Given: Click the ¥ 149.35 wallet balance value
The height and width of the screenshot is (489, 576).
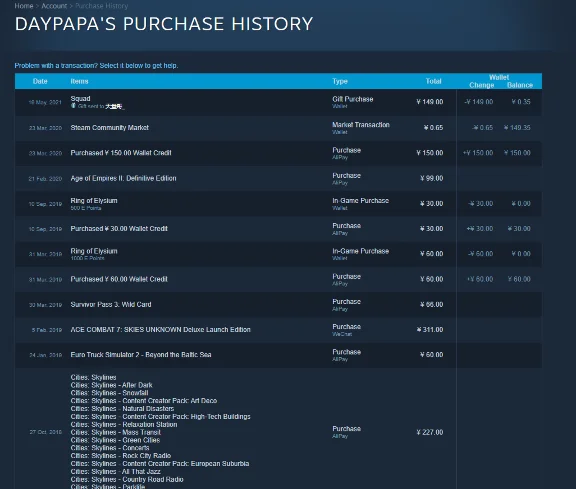Looking at the screenshot, I should tap(517, 127).
